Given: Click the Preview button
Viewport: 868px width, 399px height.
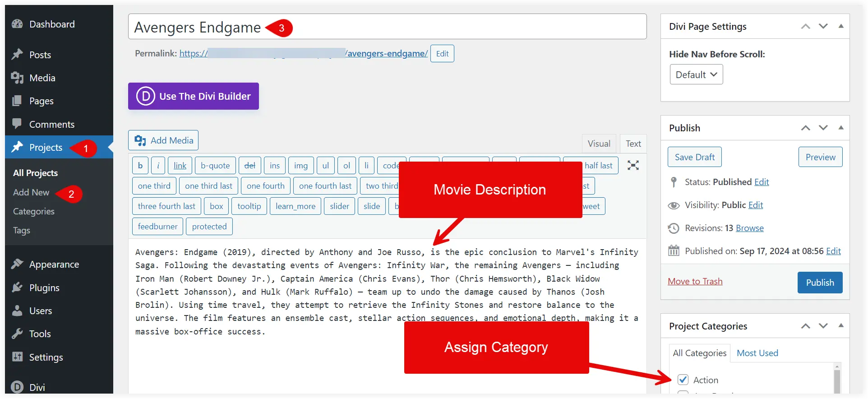Looking at the screenshot, I should pyautogui.click(x=820, y=157).
